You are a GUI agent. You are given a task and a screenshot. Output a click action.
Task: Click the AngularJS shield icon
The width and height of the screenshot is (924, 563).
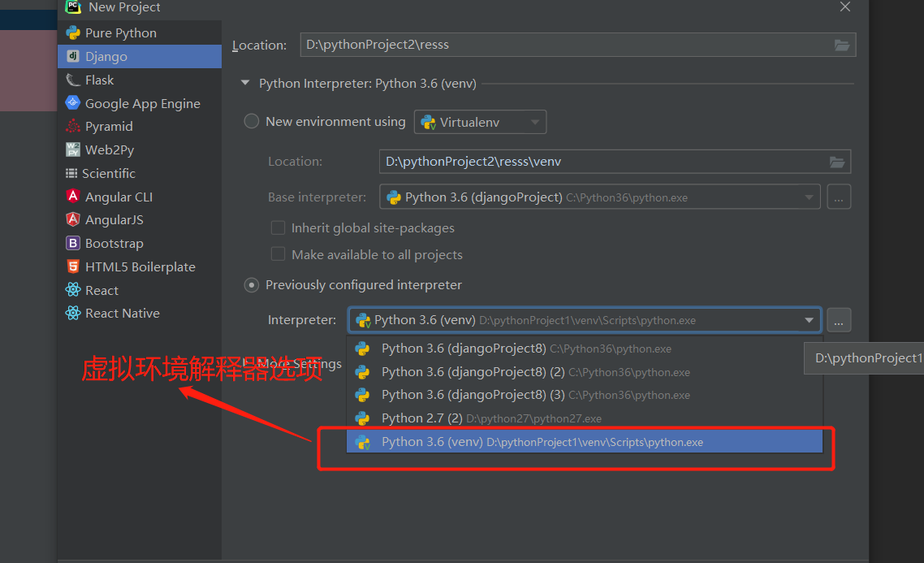click(72, 219)
